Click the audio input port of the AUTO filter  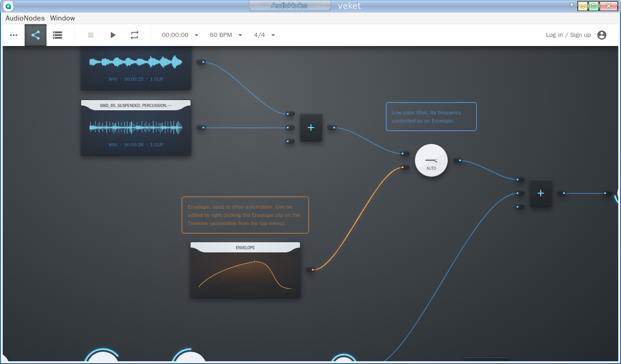405,154
